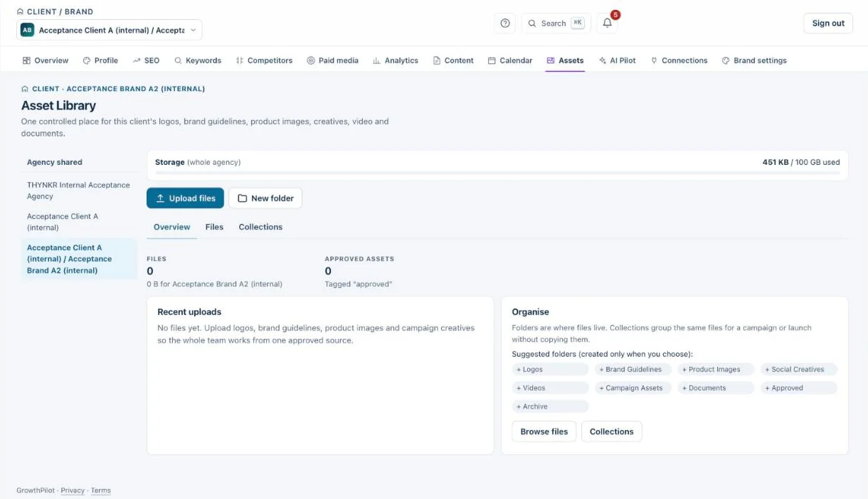Expand the client/brand selector dropdown
This screenshot has width=868, height=499.
pos(110,30)
